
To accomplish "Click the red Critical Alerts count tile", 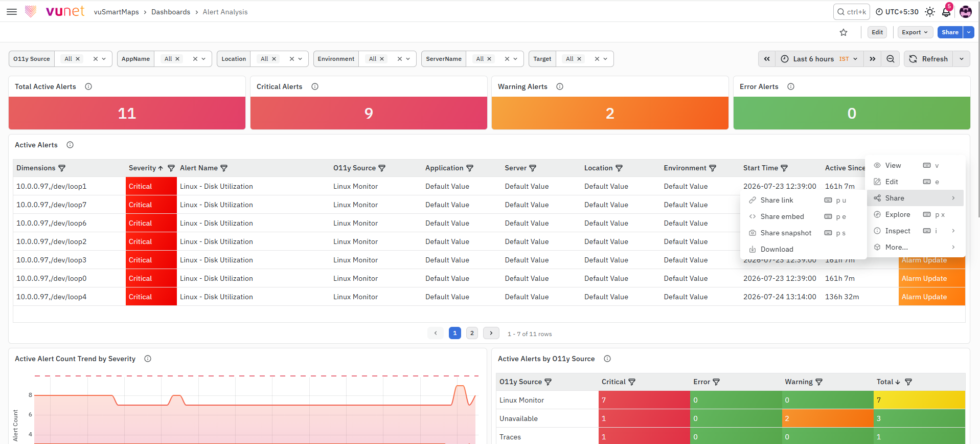I will [x=369, y=113].
